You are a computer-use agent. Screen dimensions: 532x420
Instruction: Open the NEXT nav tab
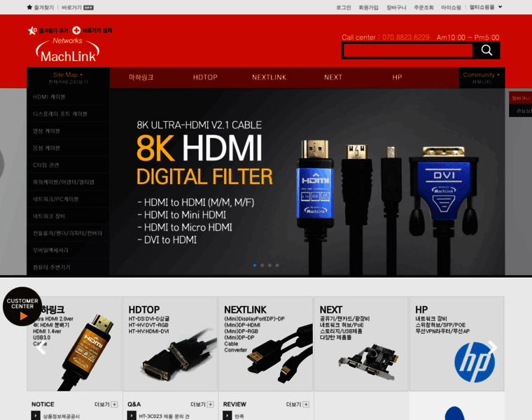tap(333, 78)
